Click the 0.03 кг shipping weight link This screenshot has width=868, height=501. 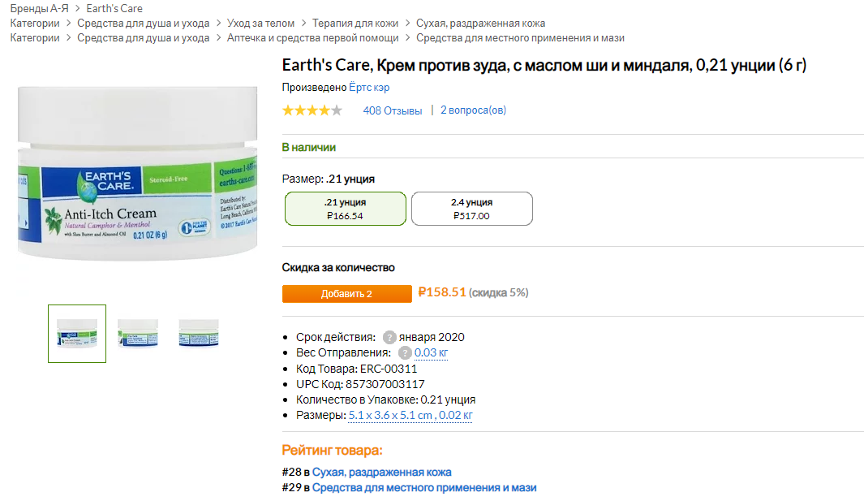(431, 352)
